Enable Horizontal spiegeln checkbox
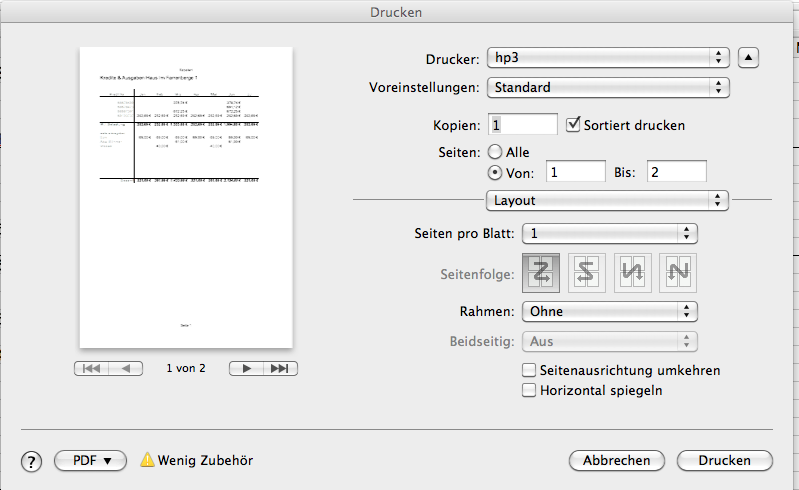This screenshot has width=799, height=490. pyautogui.click(x=529, y=390)
